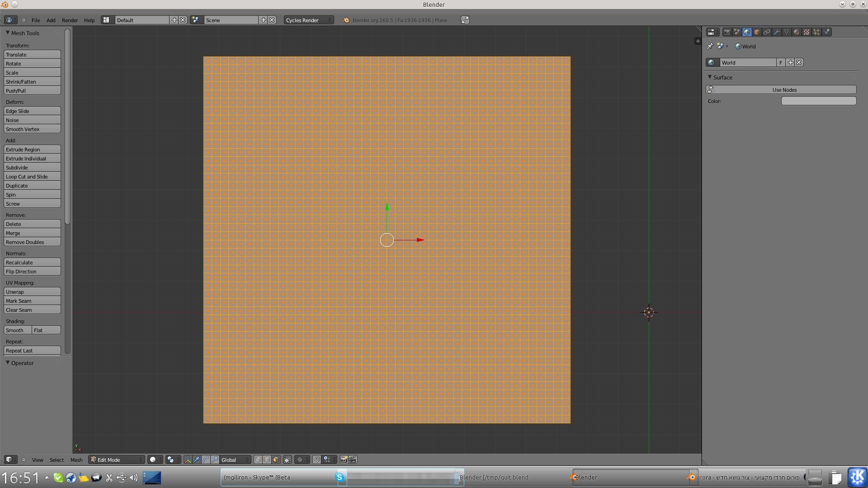Open the Edit Mode dropdown
The width and height of the screenshot is (868, 488).
(x=117, y=460)
